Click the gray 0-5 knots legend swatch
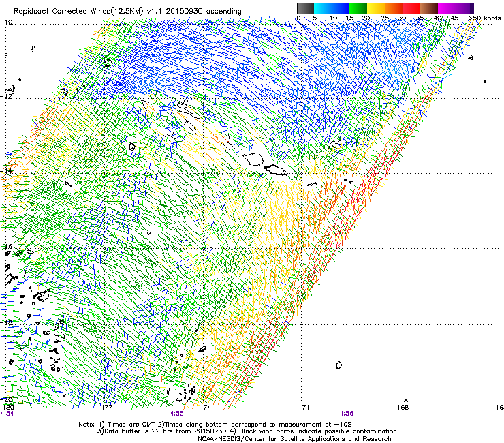 tap(305, 8)
